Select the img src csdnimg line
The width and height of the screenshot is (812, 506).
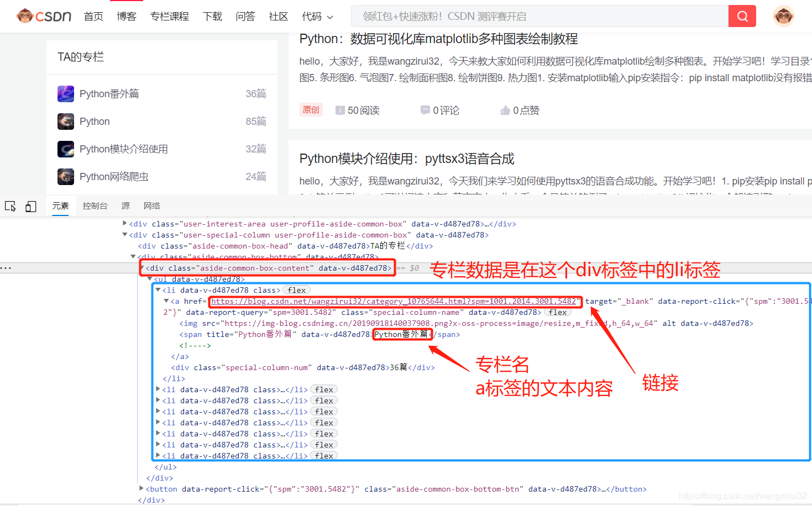(466, 323)
